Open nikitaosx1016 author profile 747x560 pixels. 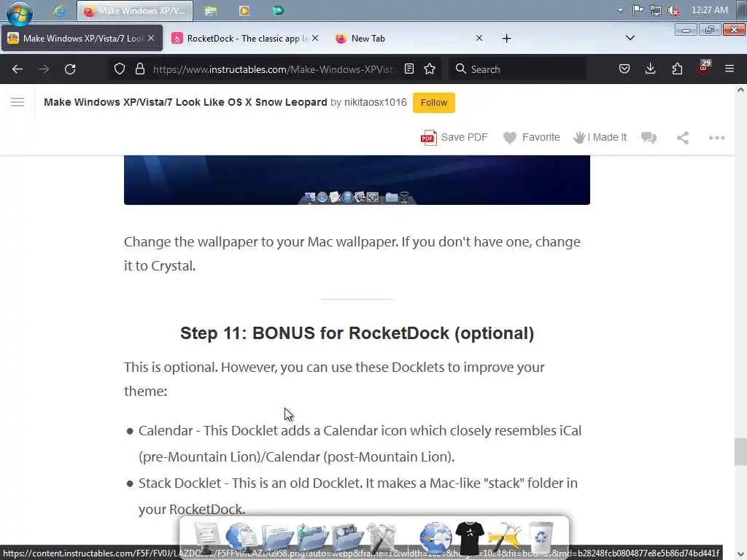(x=376, y=102)
